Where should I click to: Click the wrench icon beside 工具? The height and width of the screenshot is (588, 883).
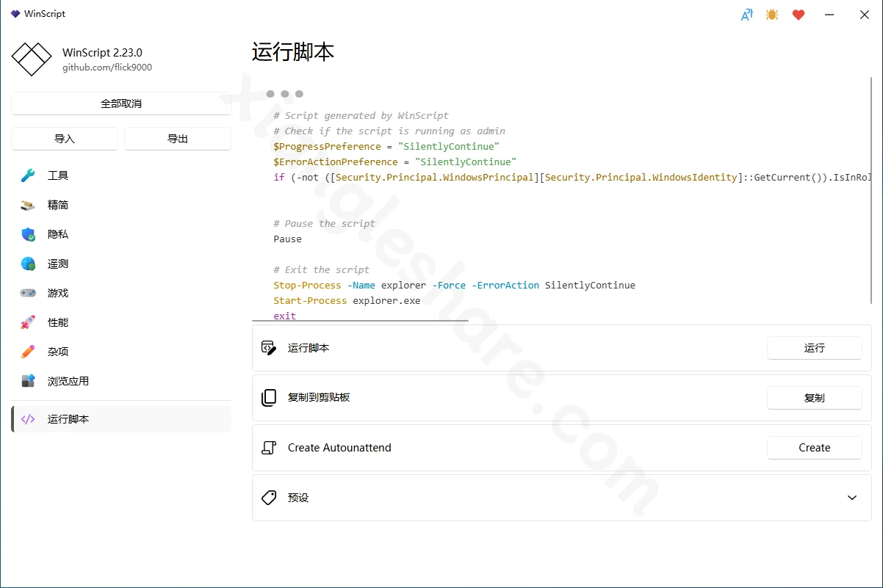[x=28, y=175]
